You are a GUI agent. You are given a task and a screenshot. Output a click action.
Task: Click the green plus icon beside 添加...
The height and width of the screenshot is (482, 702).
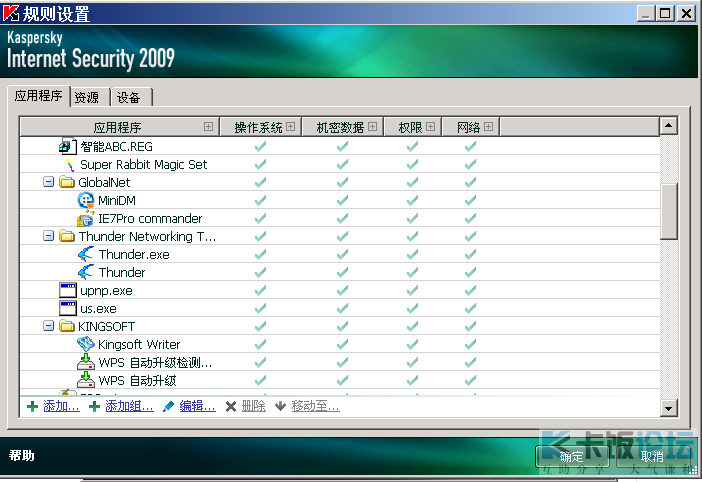pos(32,406)
